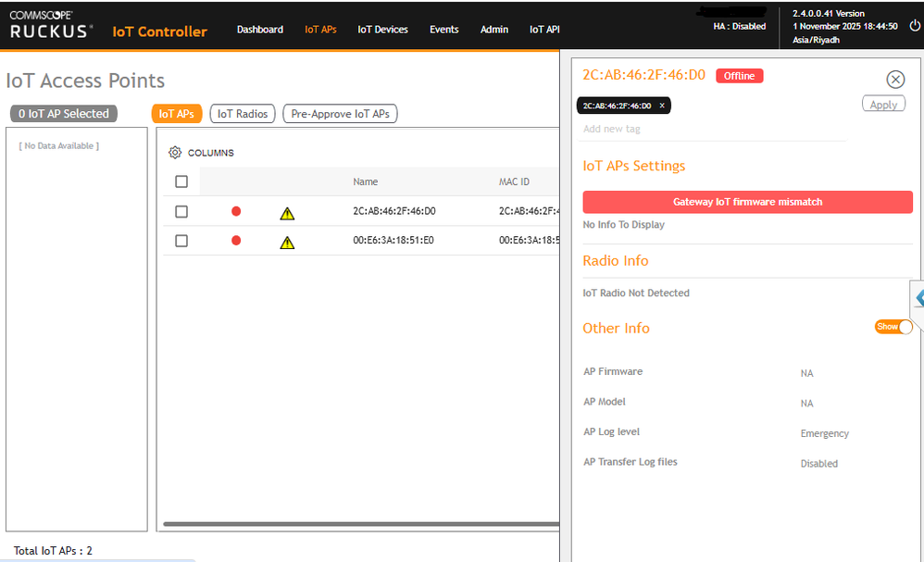The image size is (924, 562).
Task: Expand the blue side panel arrow
Action: pos(918,297)
